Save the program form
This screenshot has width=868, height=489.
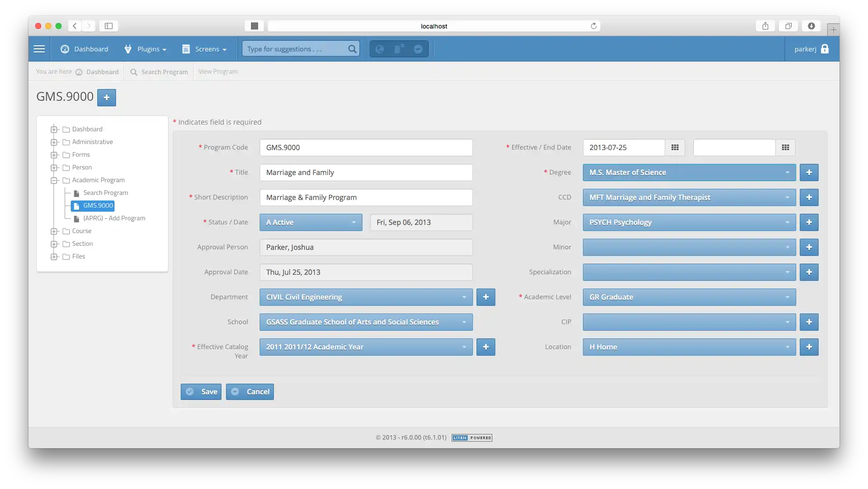(201, 391)
